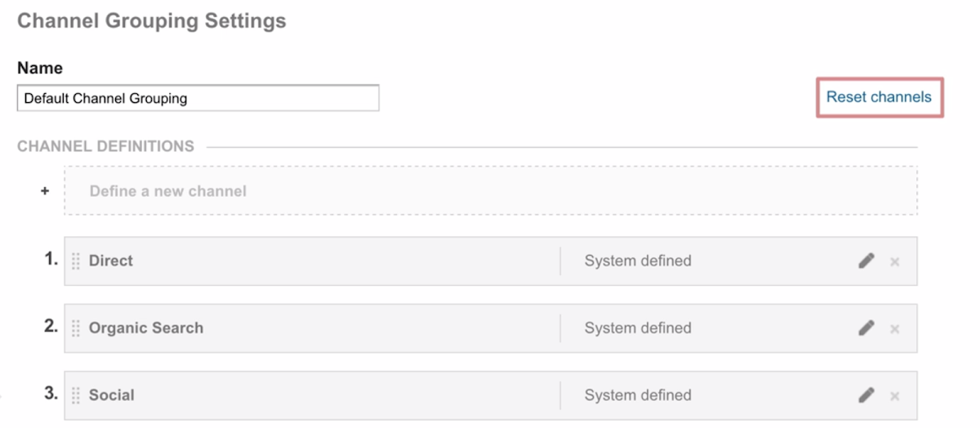Screen dimensions: 980x428
Task: Click System defined text in Social row
Action: coord(638,395)
